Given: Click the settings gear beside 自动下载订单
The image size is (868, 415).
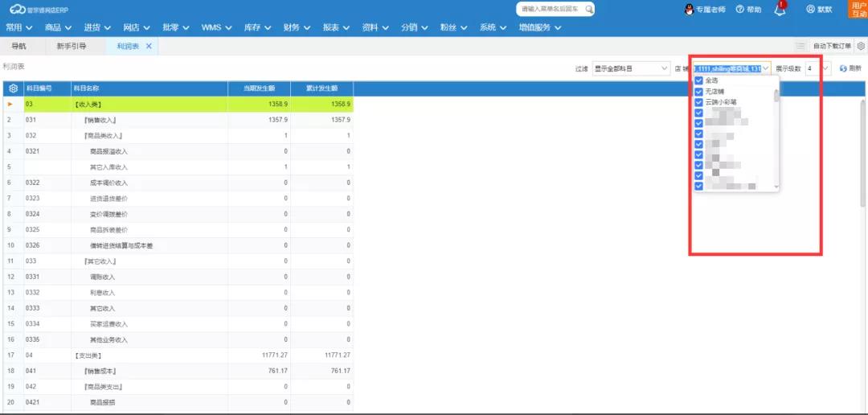Looking at the screenshot, I should pos(861,47).
